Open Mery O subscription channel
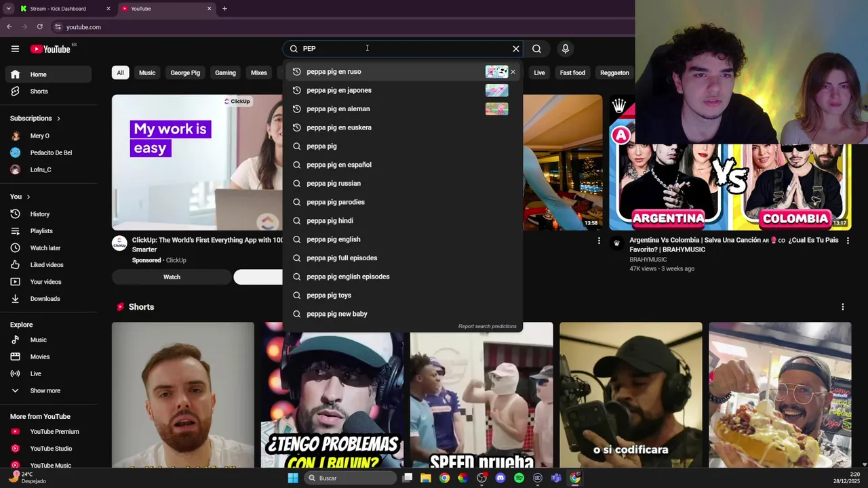Image resolution: width=868 pixels, height=488 pixels. tap(48, 136)
